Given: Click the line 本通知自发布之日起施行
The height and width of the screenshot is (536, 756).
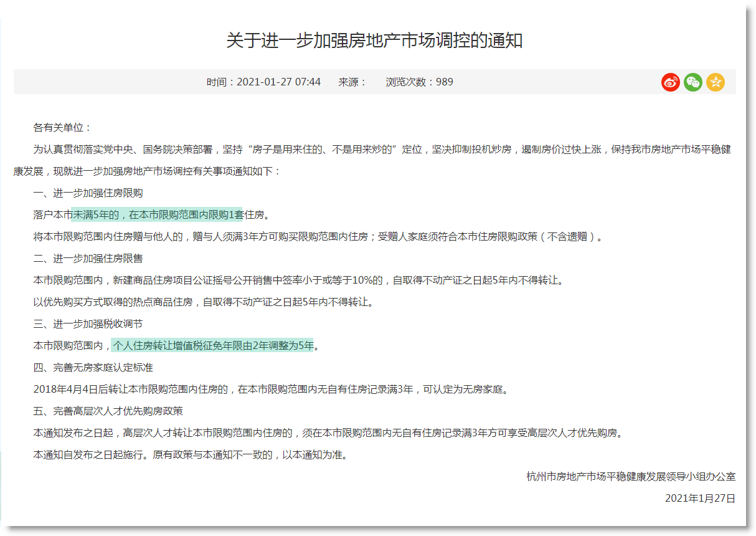Looking at the screenshot, I should point(192,455).
